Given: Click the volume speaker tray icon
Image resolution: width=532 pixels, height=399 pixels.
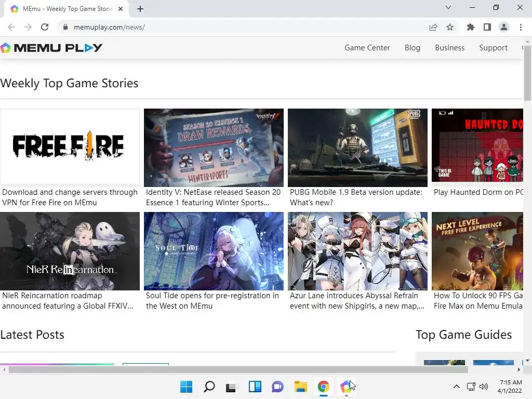Looking at the screenshot, I should click(x=484, y=387).
